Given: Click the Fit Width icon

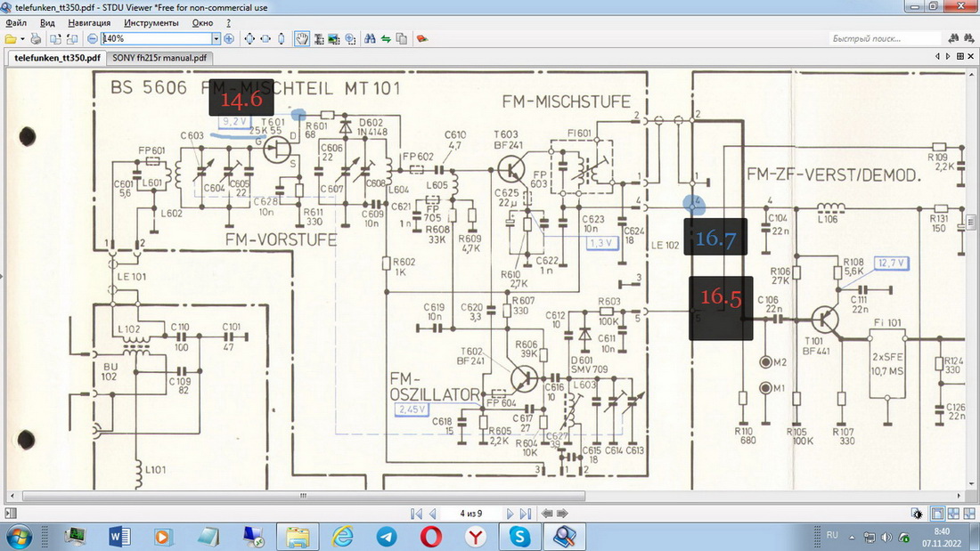Looking at the screenshot, I should point(265,39).
